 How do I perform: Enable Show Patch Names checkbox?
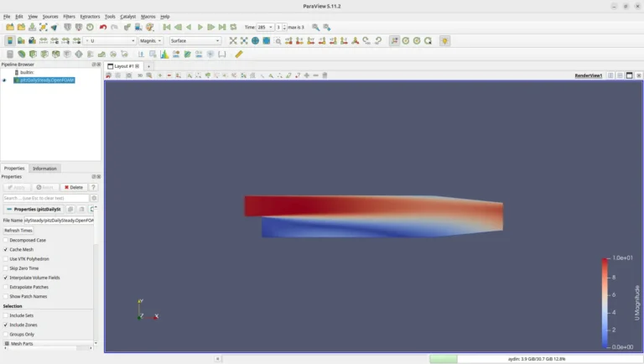tap(6, 296)
